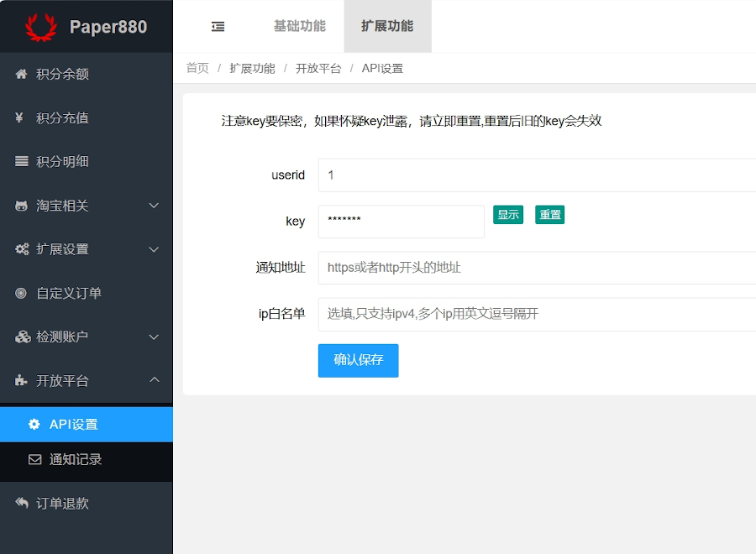Focus the userid input field

[x=537, y=175]
